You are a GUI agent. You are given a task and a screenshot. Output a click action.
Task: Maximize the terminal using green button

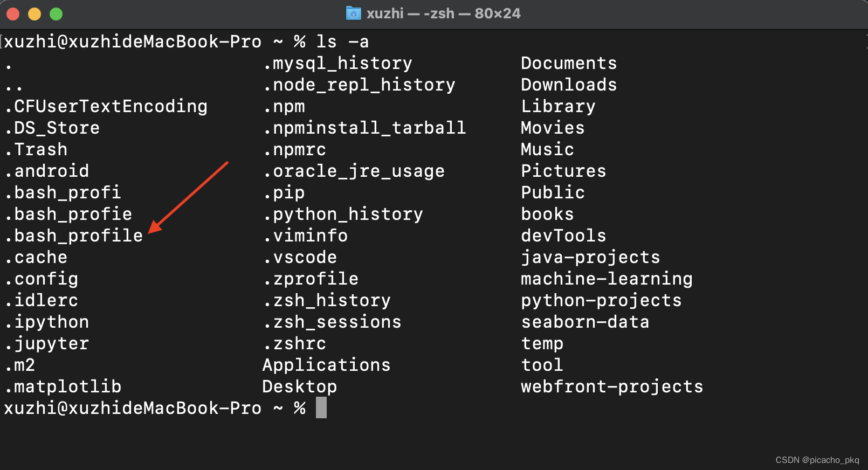tap(56, 14)
